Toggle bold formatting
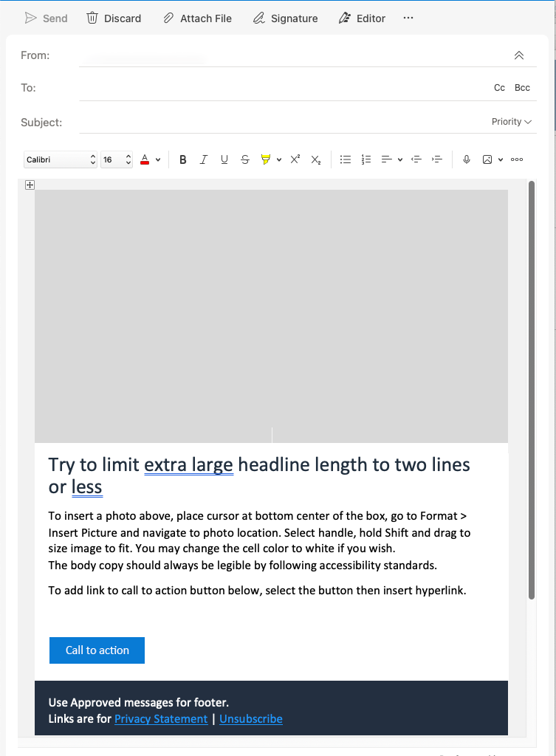556x756 pixels. 183,159
